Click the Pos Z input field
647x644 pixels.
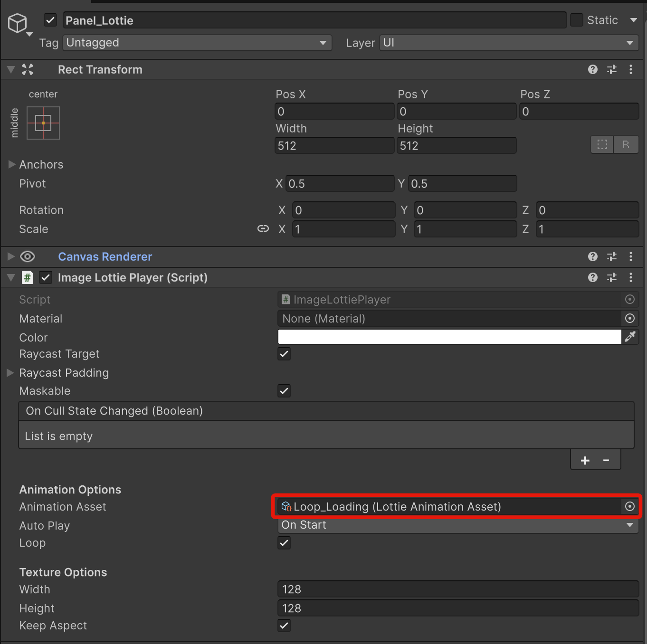coord(579,112)
